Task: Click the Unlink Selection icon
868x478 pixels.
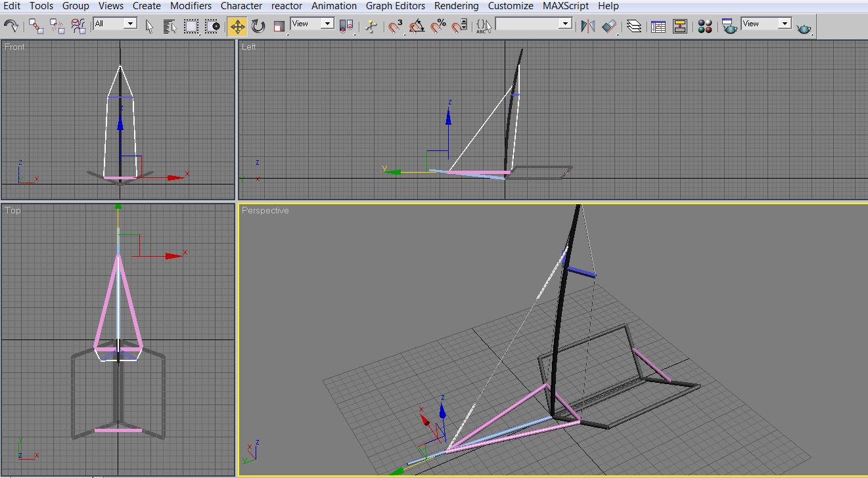Action: coord(57,26)
